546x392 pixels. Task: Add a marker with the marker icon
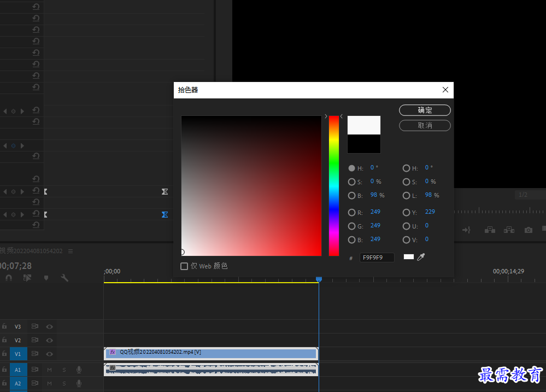pos(46,278)
